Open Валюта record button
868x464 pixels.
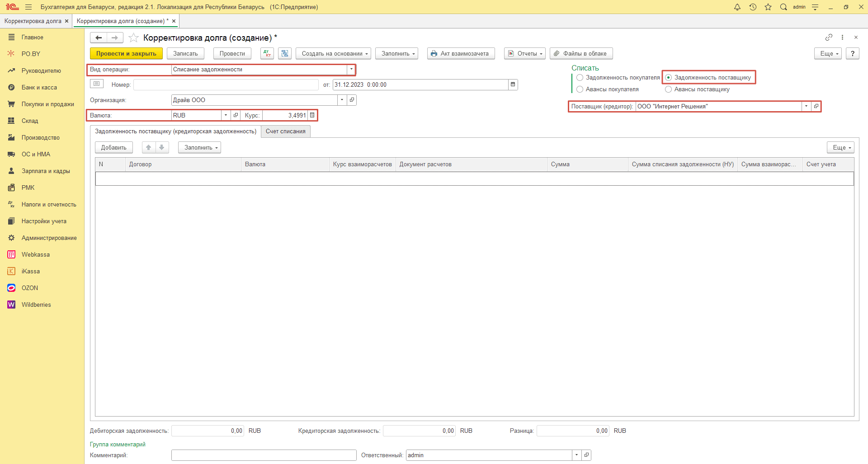pos(236,115)
